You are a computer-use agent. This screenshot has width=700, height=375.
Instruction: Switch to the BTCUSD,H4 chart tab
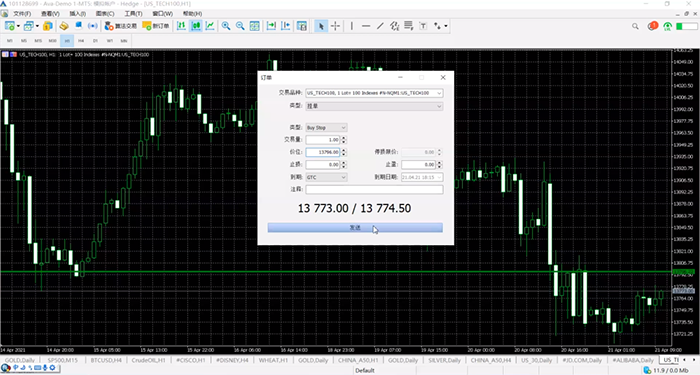pyautogui.click(x=106, y=360)
